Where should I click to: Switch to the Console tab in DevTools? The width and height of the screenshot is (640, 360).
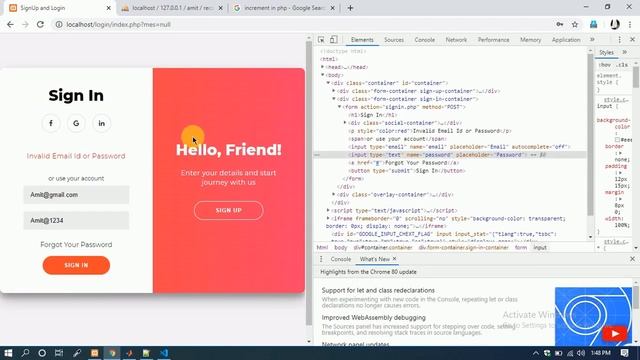(424, 40)
